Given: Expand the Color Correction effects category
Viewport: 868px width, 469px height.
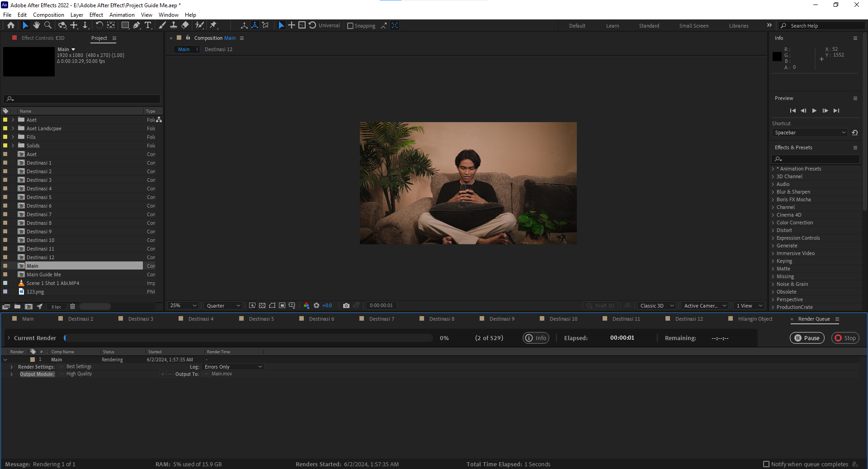Looking at the screenshot, I should pyautogui.click(x=773, y=223).
